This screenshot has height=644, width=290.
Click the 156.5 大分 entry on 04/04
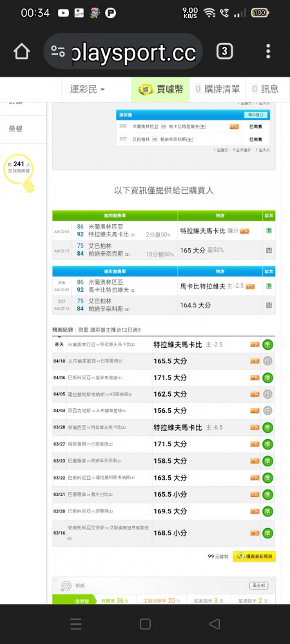click(170, 411)
